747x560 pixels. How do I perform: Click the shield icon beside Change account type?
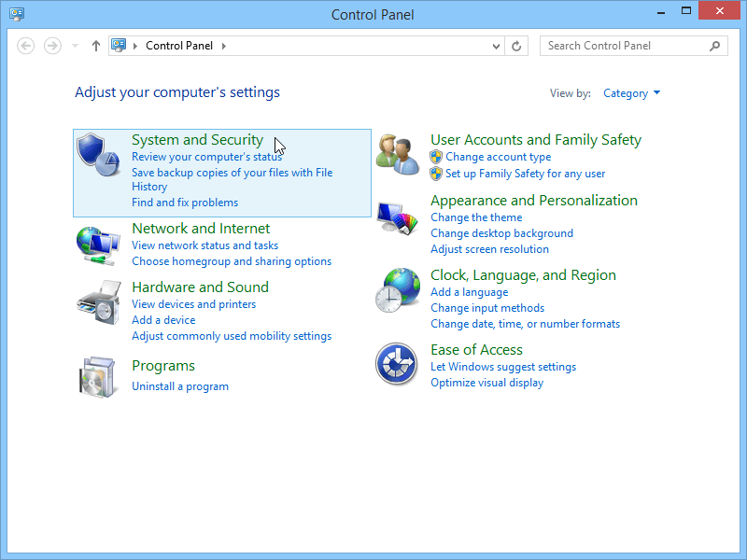click(436, 157)
